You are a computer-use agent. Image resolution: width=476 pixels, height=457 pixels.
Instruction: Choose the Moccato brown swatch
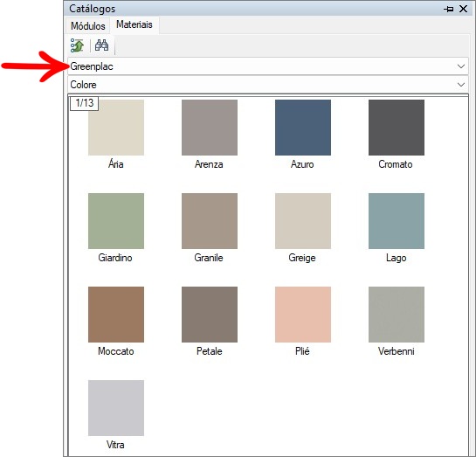116,315
